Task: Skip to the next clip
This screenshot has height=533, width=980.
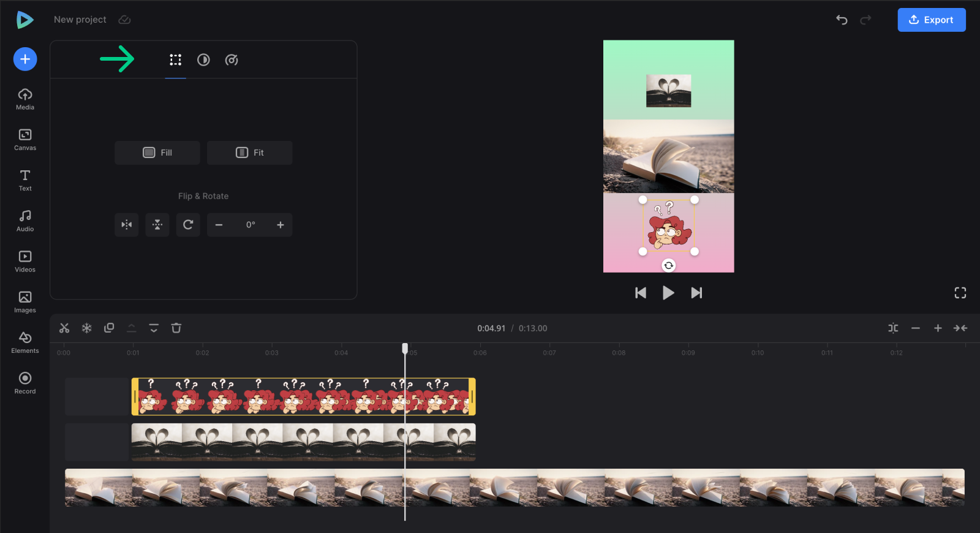Action: 696,293
